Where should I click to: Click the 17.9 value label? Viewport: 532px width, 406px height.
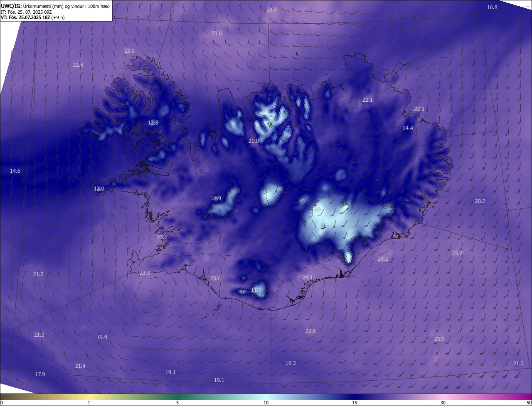(x=40, y=374)
